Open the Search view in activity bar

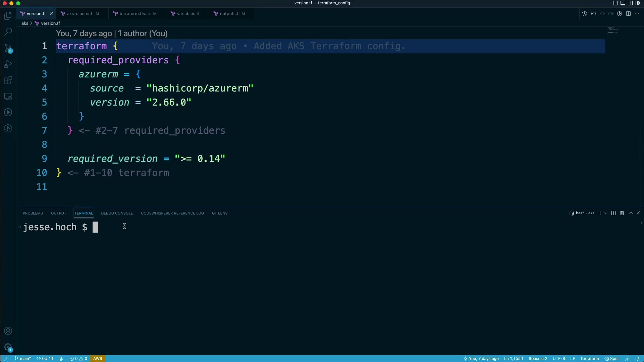click(8, 32)
